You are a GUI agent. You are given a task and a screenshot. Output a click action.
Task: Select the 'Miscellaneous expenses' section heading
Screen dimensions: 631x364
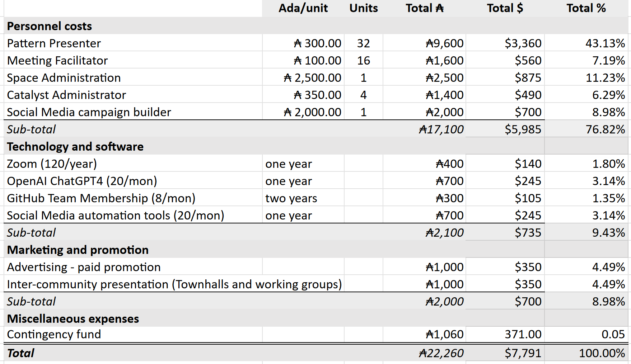73,318
